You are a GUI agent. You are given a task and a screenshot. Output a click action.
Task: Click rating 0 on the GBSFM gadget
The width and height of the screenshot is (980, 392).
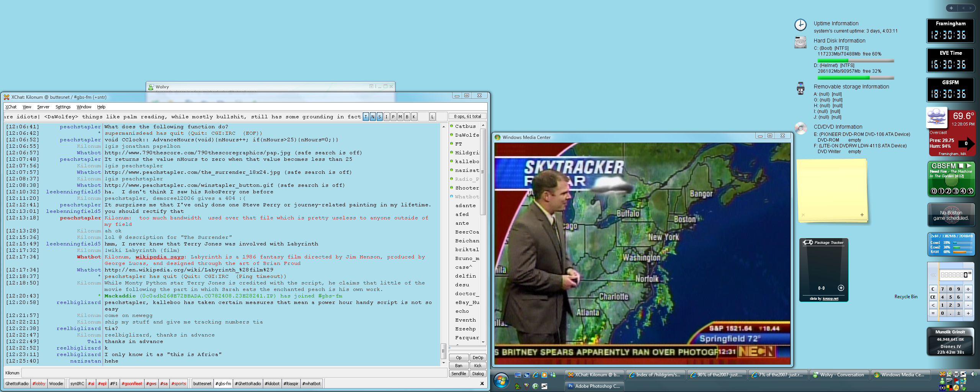click(934, 191)
